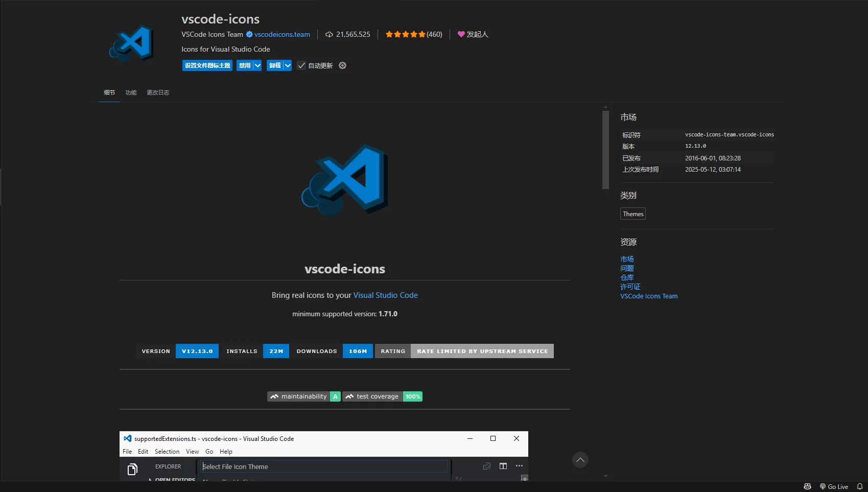The width and height of the screenshot is (868, 492).
Task: Toggle the auto update checkbox
Action: click(x=301, y=65)
